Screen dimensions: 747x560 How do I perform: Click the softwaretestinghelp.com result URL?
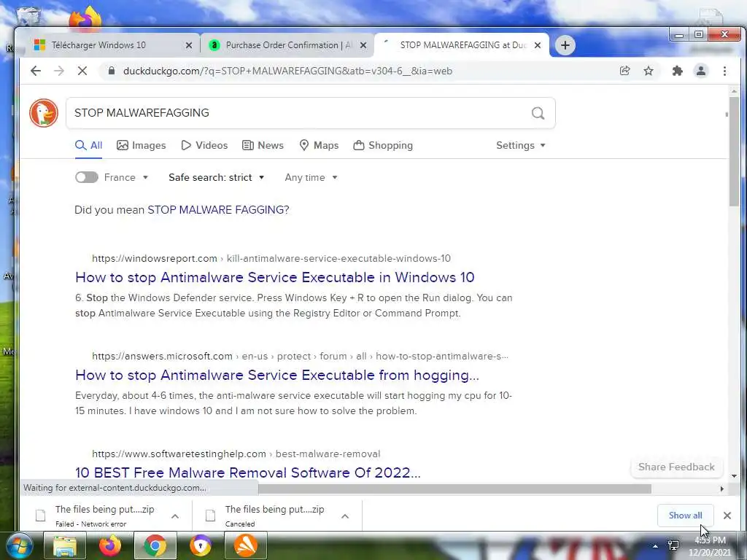[236, 454]
